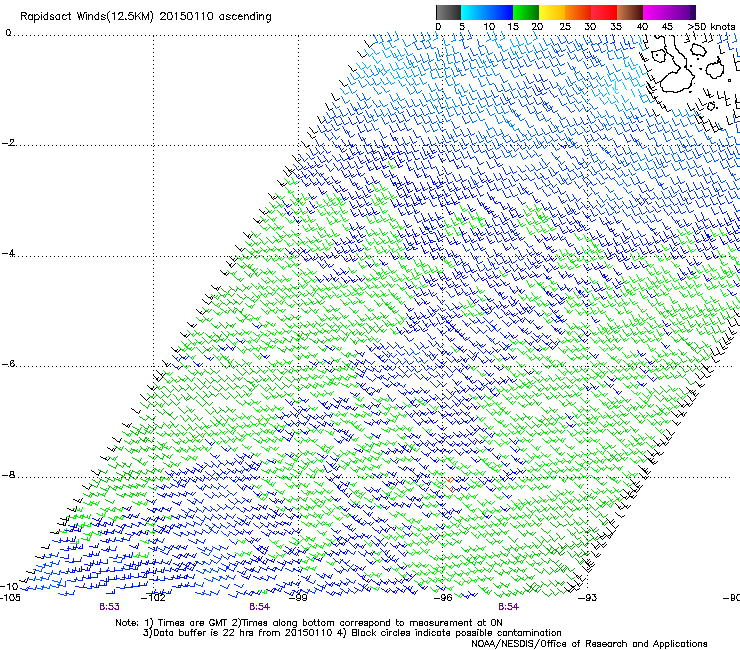
Task: Click the '-99' longitude axis label
Action: 298,598
